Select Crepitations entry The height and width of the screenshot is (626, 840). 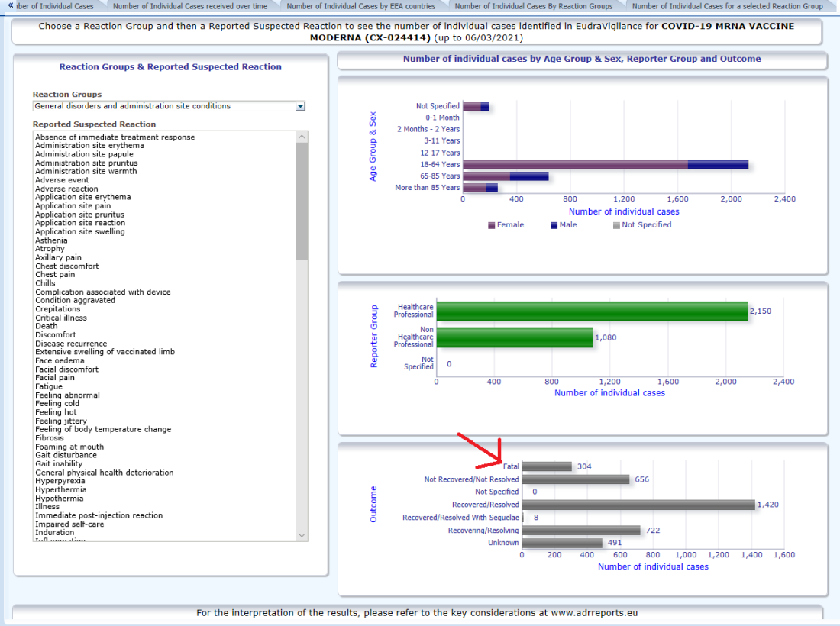tap(58, 309)
